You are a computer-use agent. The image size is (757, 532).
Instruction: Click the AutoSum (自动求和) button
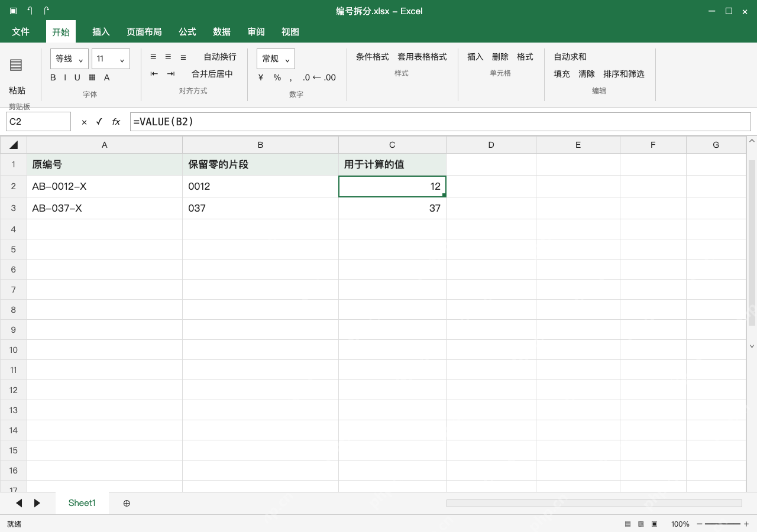pos(570,57)
